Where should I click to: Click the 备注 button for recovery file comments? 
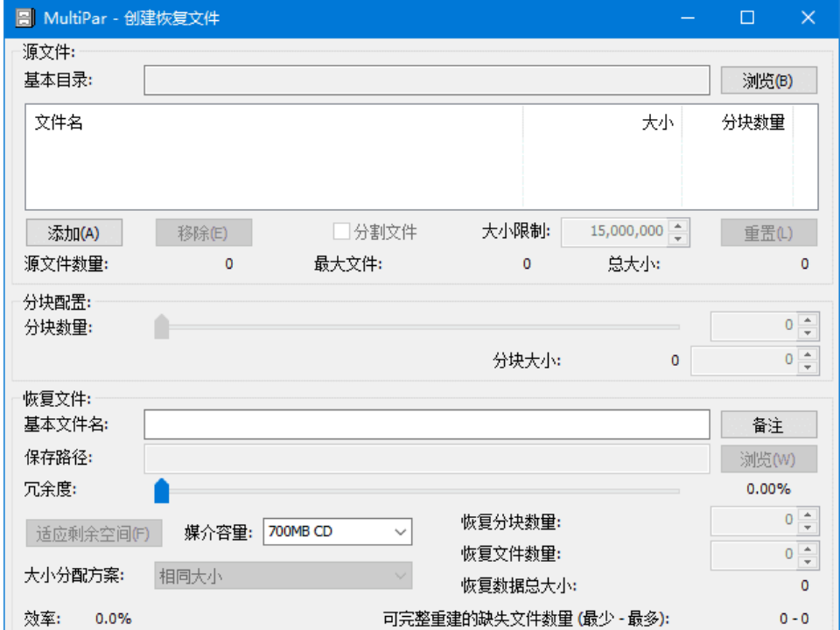pyautogui.click(x=768, y=424)
